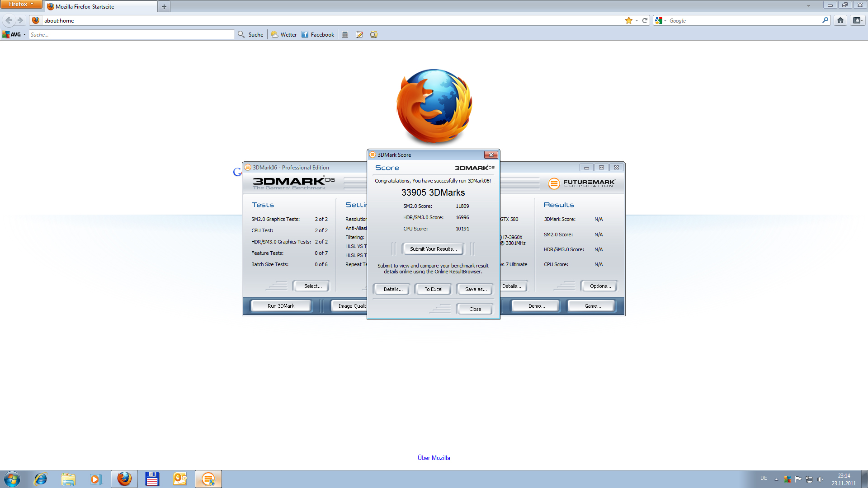Viewport: 868px width, 488px height.
Task: Open Outlook from taskbar
Action: [x=180, y=479]
